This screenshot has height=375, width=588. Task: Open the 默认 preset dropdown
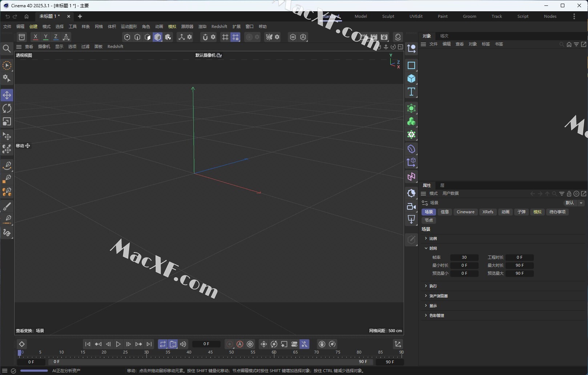click(x=574, y=203)
